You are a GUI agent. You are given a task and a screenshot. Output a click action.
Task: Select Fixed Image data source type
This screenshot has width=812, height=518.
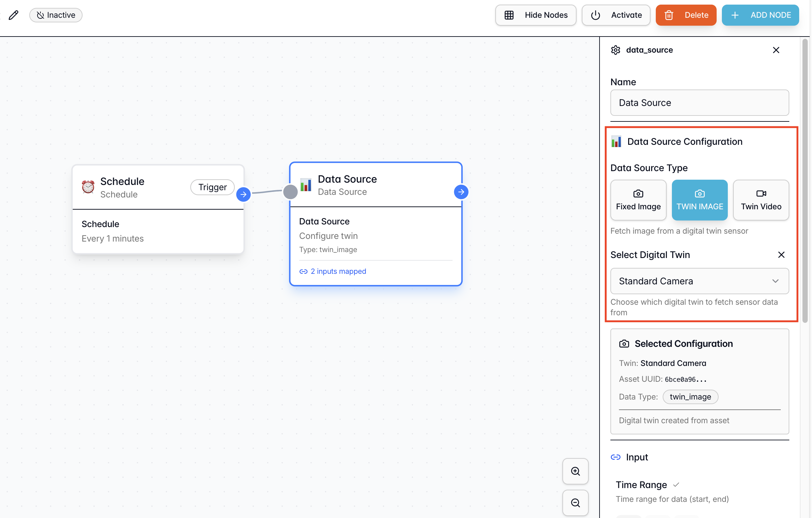point(638,200)
